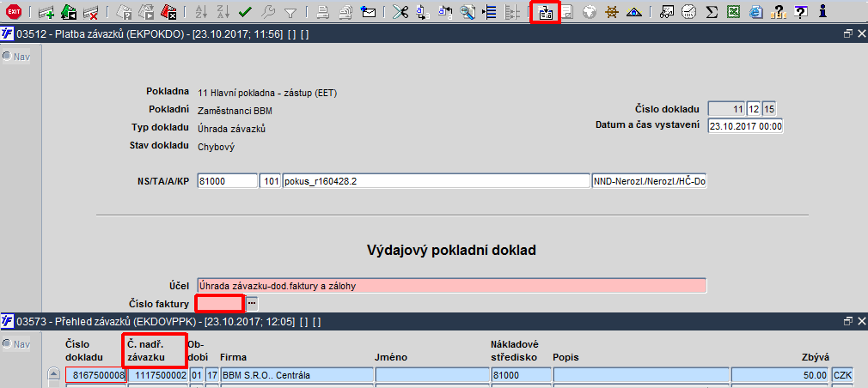Click the Datum a čas vystavení field
The image size is (868, 388).
(x=746, y=125)
